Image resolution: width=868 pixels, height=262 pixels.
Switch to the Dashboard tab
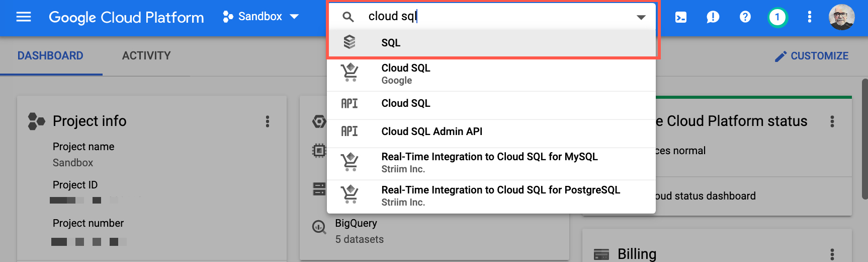pos(50,55)
